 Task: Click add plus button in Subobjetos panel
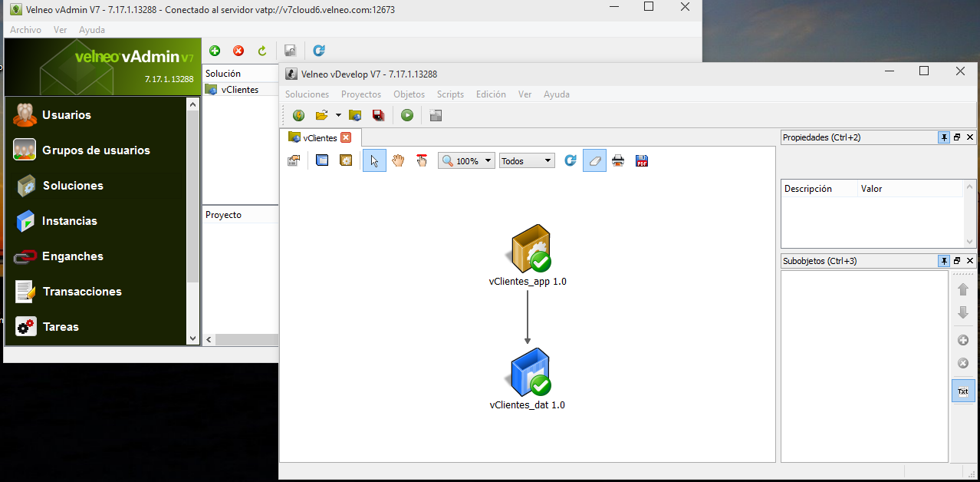click(963, 340)
